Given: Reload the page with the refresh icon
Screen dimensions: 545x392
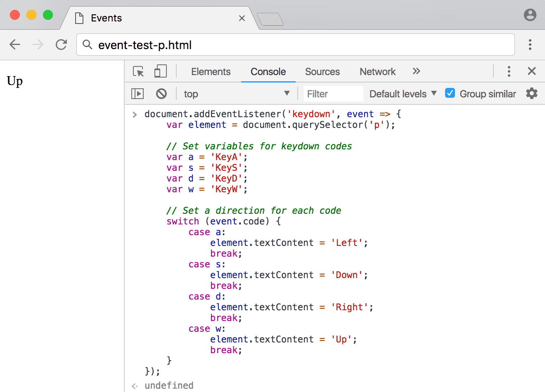Looking at the screenshot, I should coord(61,45).
